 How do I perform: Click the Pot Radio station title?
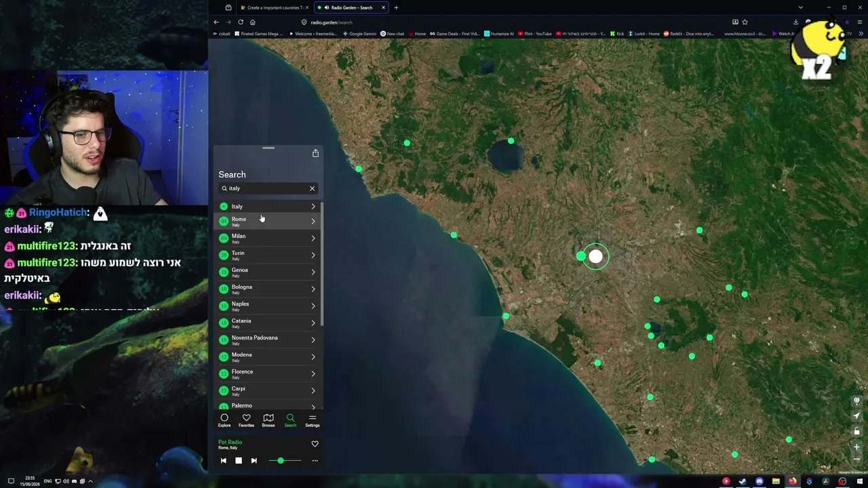pos(230,442)
